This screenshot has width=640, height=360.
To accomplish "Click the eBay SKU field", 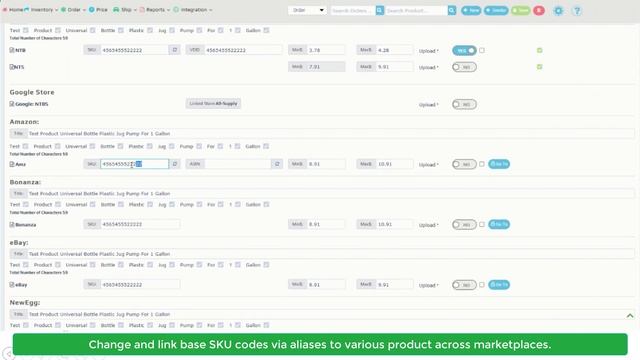I will [x=140, y=284].
